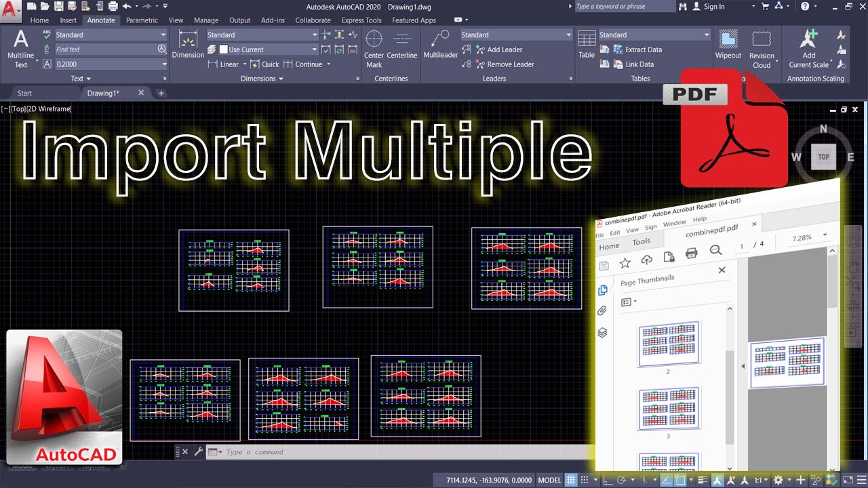The image size is (868, 488).
Task: Select the Multileader tool
Action: [441, 45]
